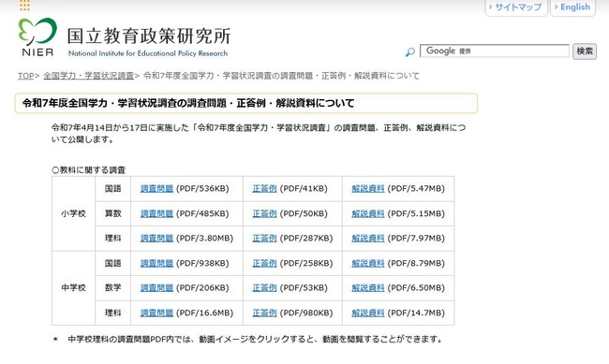Image resolution: width=609 pixels, height=364 pixels.
Task: Open 小学校 算数 正答例 PDF
Action: (x=264, y=213)
